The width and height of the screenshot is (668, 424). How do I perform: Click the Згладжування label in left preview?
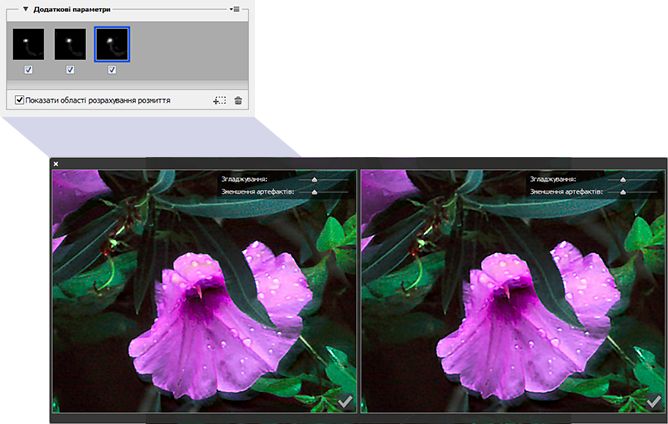coord(244,179)
